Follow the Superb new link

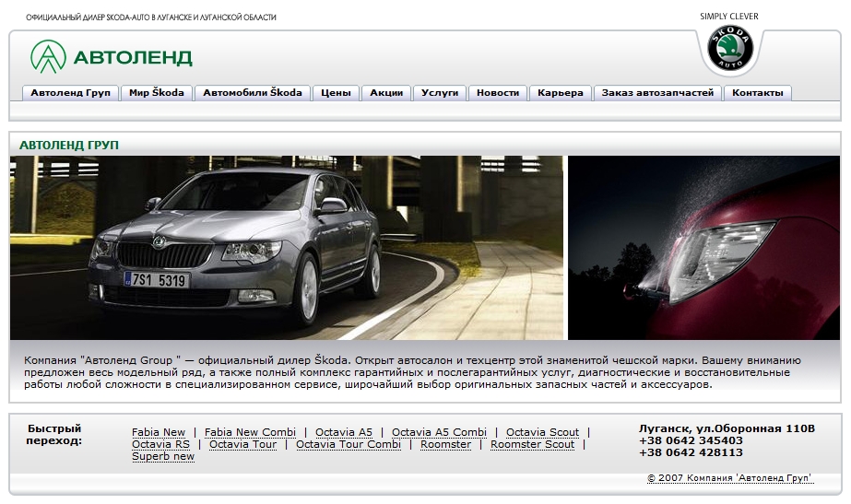pos(163,456)
